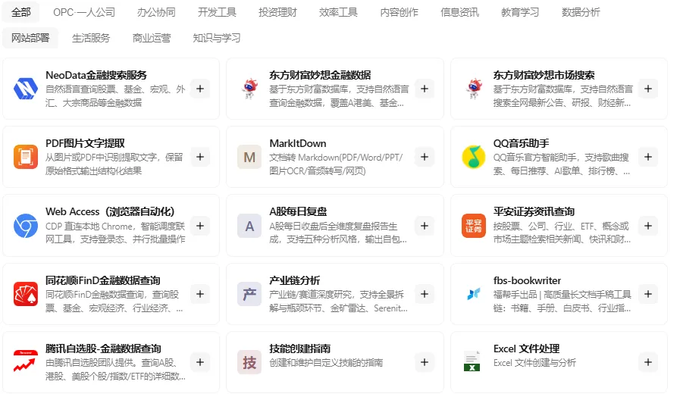
Task: Click the Web Access Chrome icon
Action: click(26, 226)
